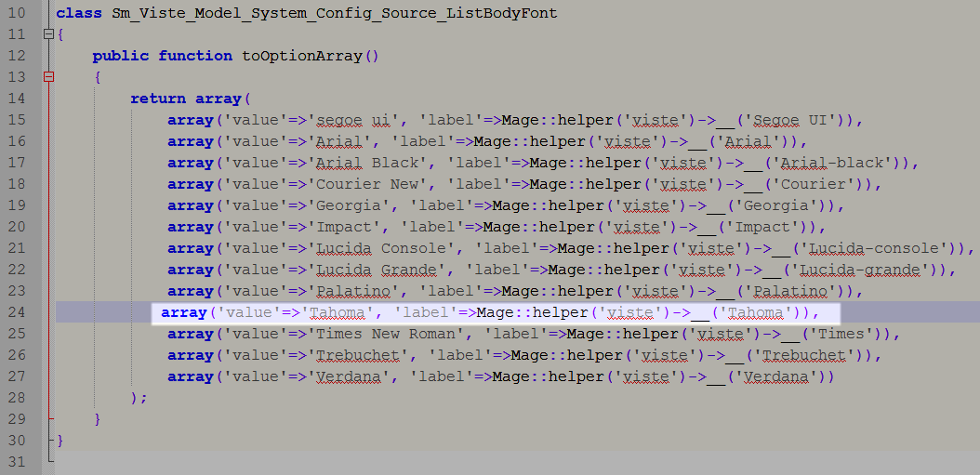Click the 'public function' keywords on line 12
The width and height of the screenshot is (980, 475).
click(x=163, y=56)
